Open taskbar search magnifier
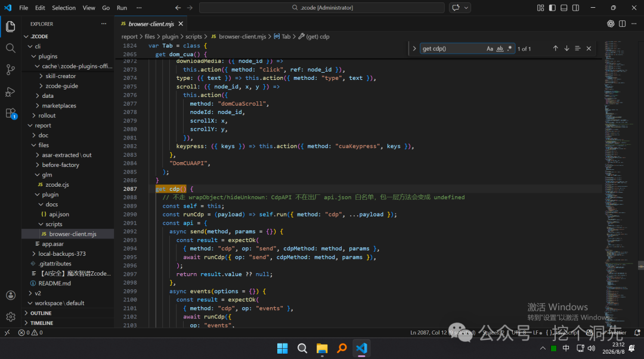Image resolution: width=644 pixels, height=359 pixels. pos(302,348)
